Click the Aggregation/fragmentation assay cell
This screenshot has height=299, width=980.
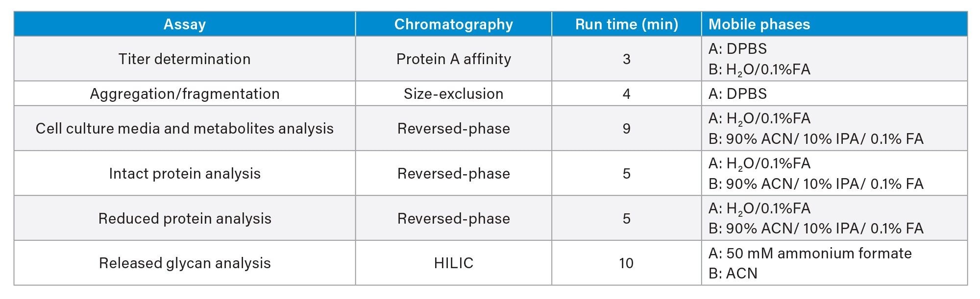pos(184,94)
